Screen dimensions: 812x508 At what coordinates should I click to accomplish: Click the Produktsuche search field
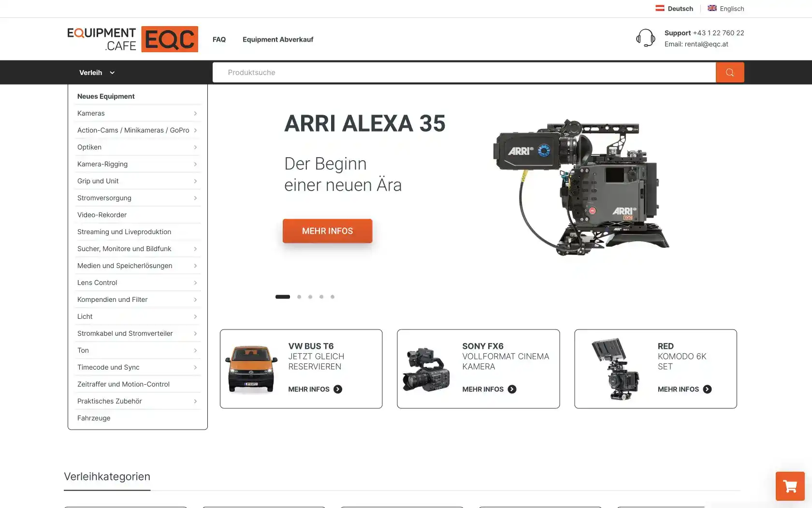(464, 73)
